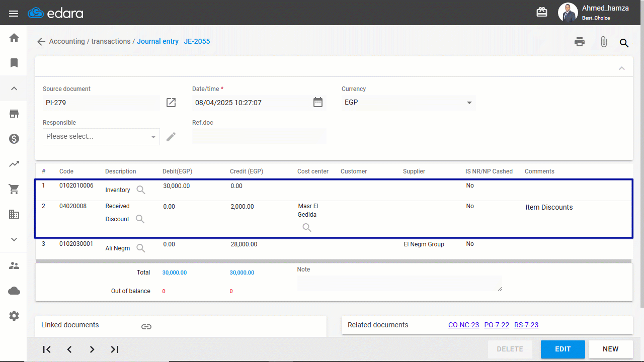Screen dimensions: 644x362
Task: Go to Home in sidebar
Action: click(x=14, y=38)
